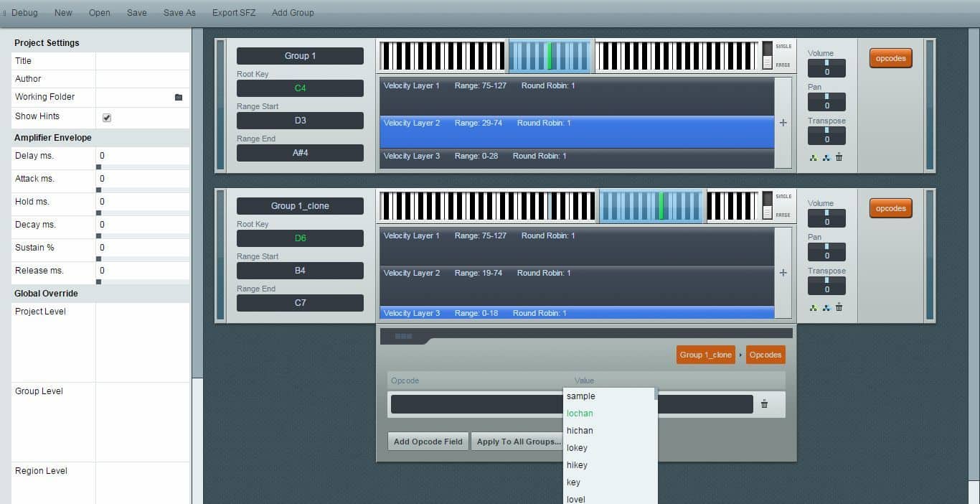Screen dimensions: 980x504
Task: Toggle the Single/Range switch for Group 1
Action: click(767, 55)
